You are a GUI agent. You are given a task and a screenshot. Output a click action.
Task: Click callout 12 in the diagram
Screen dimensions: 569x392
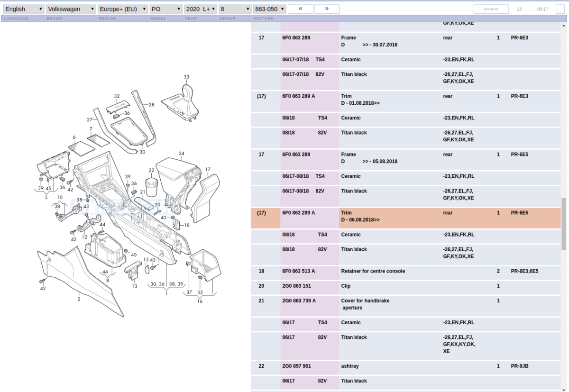[84, 237]
